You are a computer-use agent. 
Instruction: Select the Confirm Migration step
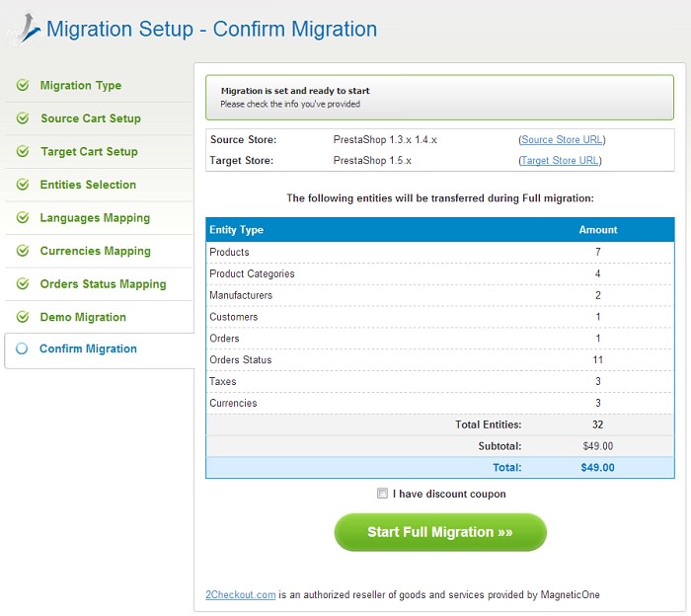tap(88, 348)
